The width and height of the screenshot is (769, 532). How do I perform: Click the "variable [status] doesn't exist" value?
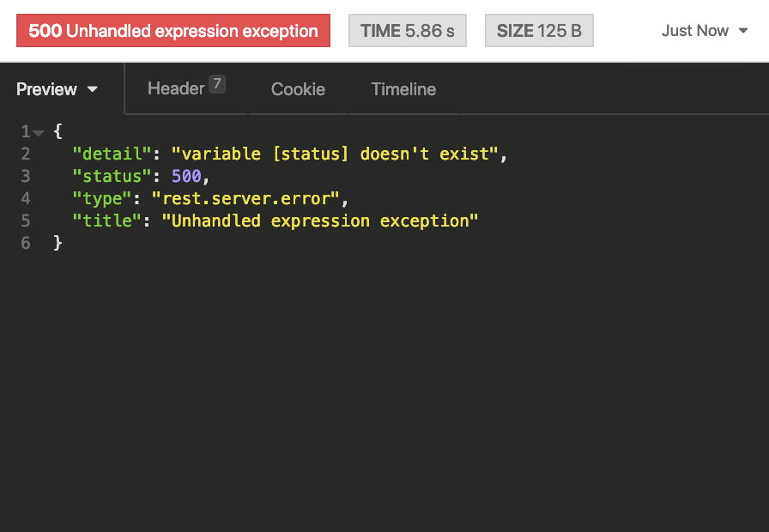[335, 154]
